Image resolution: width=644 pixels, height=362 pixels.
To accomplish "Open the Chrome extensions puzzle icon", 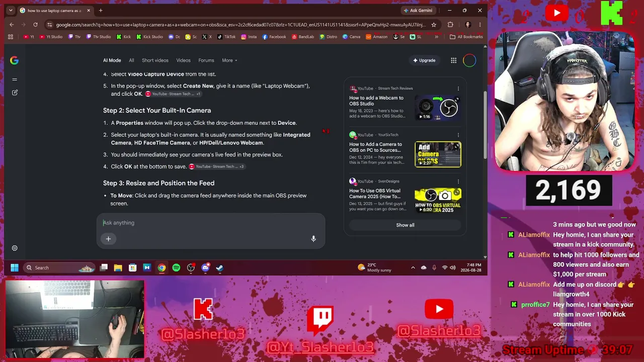I will pos(450,25).
